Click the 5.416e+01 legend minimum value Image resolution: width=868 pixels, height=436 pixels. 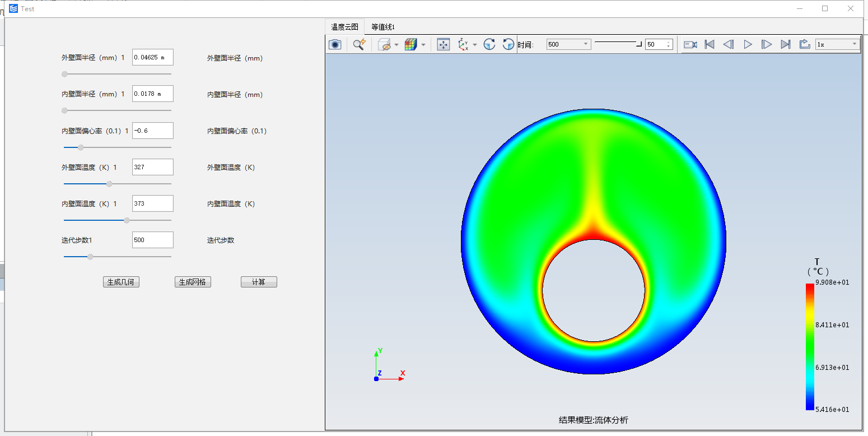[832, 410]
